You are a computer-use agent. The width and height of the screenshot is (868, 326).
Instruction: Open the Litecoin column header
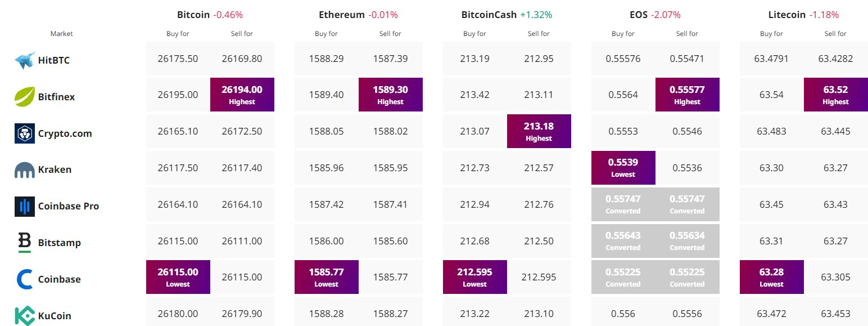(786, 14)
